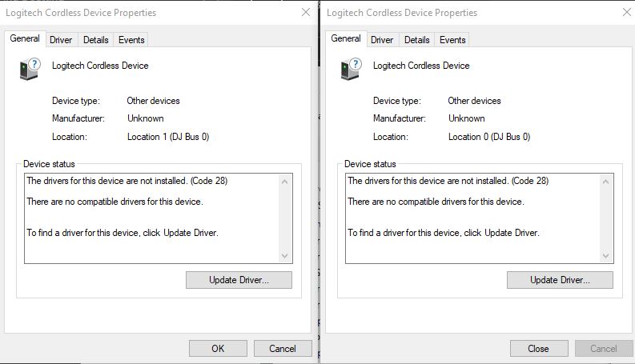Open the Events tab in the right dialog
635x364 pixels.
click(x=452, y=40)
